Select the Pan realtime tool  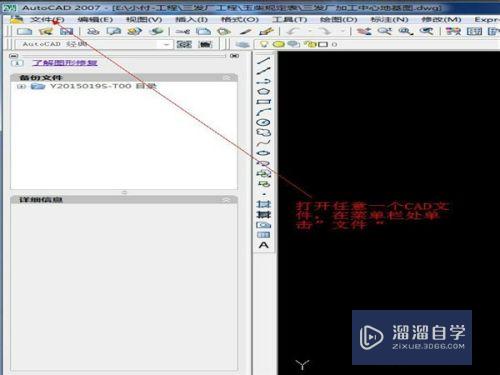pyautogui.click(x=364, y=32)
